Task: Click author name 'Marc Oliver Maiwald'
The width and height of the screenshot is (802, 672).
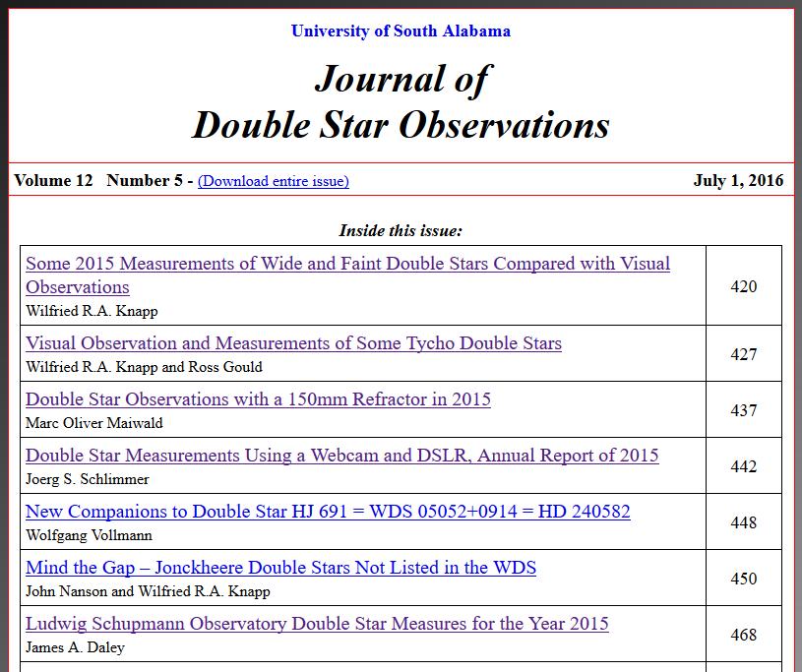Action: pyautogui.click(x=94, y=423)
